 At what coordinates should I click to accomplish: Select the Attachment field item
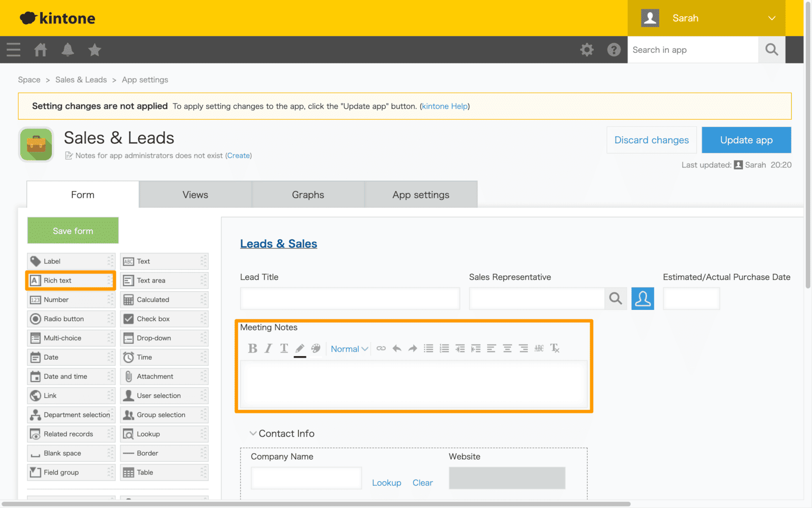pos(164,376)
